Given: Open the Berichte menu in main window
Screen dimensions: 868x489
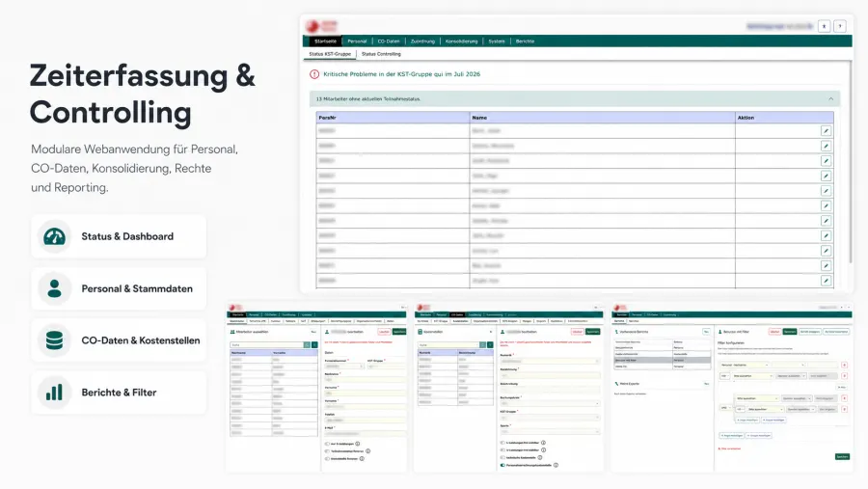Looking at the screenshot, I should click(526, 41).
